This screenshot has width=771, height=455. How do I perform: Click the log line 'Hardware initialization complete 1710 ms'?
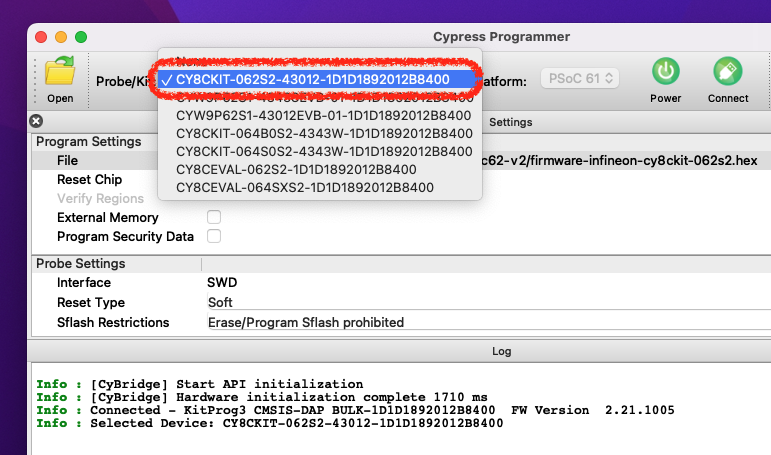tap(262, 397)
